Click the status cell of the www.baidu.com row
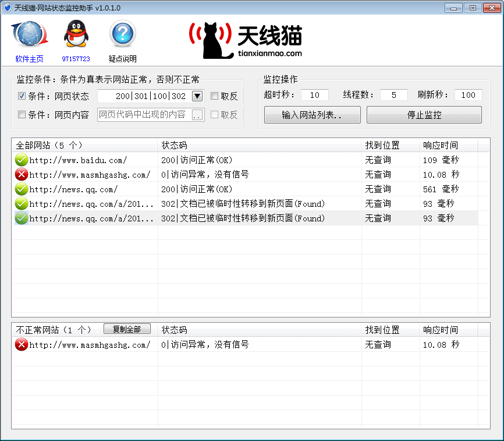The height and width of the screenshot is (441, 504). 197,160
